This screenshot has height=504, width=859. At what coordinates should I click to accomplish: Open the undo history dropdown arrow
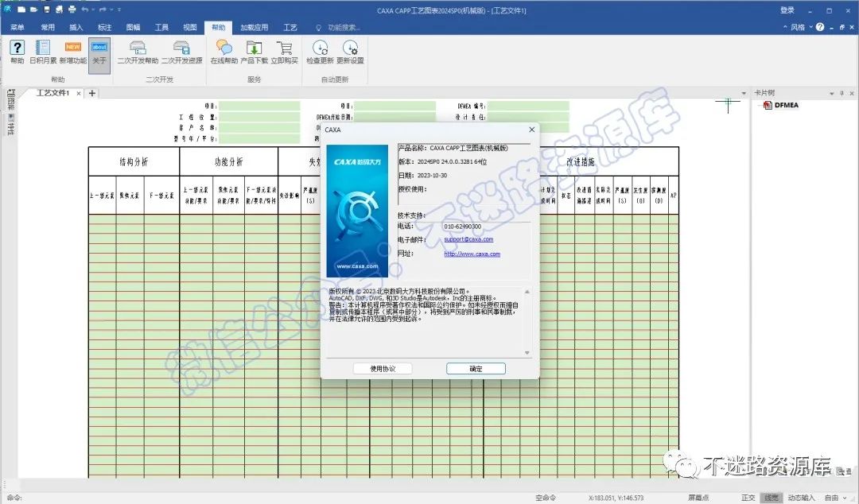pos(93,10)
